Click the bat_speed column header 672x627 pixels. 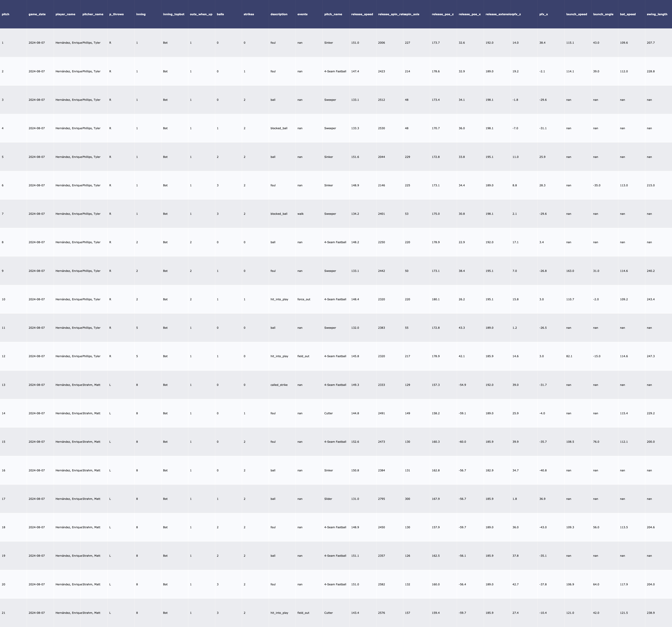point(628,14)
